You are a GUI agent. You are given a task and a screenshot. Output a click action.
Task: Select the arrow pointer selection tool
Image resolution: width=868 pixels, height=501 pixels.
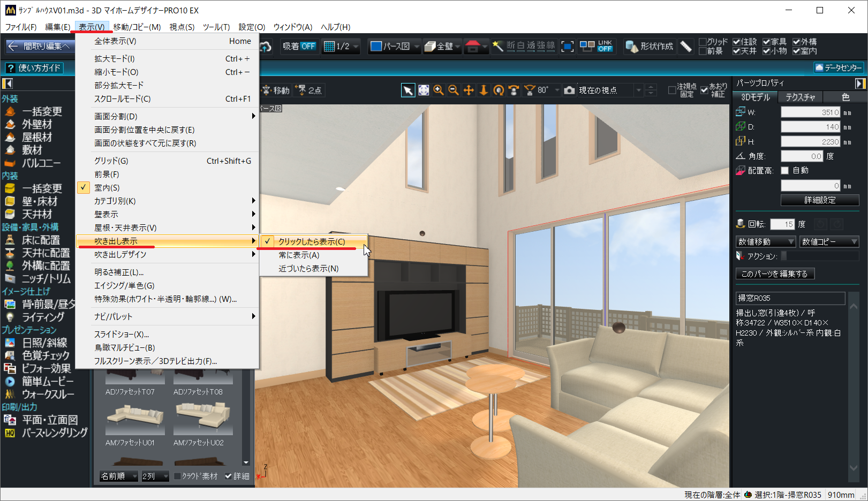408,90
